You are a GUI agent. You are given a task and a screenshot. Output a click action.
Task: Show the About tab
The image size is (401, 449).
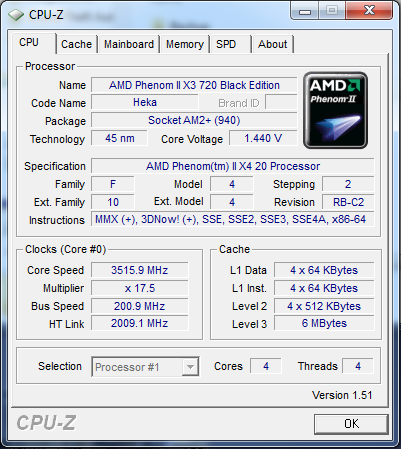[272, 44]
